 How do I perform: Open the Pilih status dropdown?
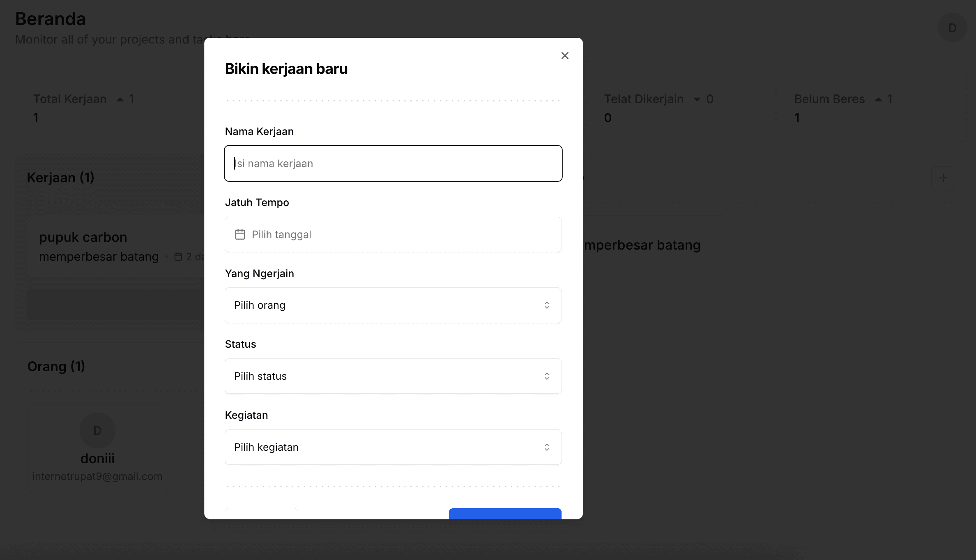point(393,376)
